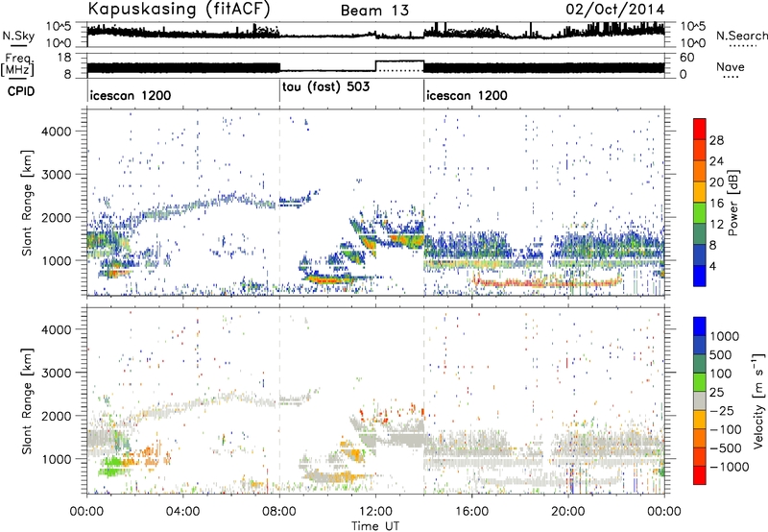The image size is (768, 532).
Task: Click the 08:00 time tick label
Action: point(279,512)
